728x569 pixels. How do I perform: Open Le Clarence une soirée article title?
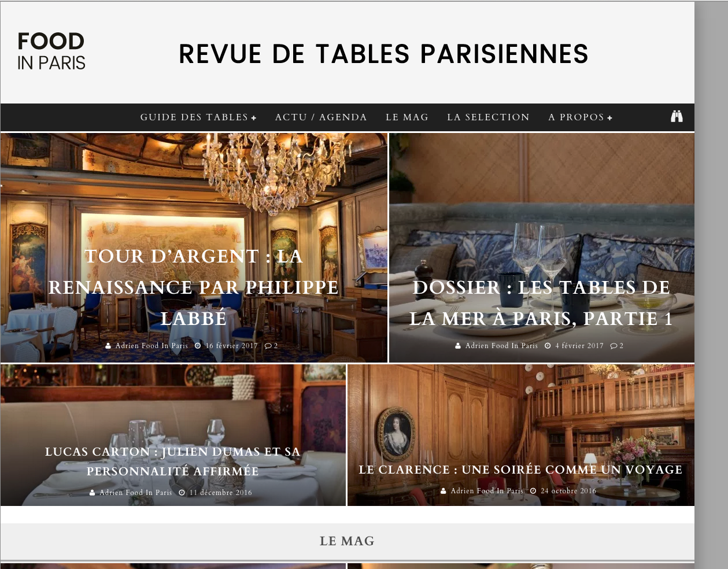pyautogui.click(x=520, y=470)
